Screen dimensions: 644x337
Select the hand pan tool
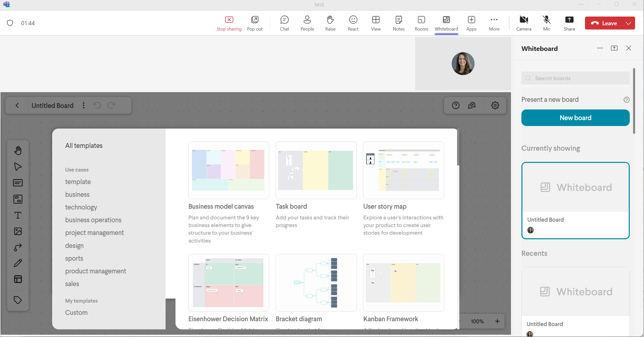pyautogui.click(x=18, y=150)
